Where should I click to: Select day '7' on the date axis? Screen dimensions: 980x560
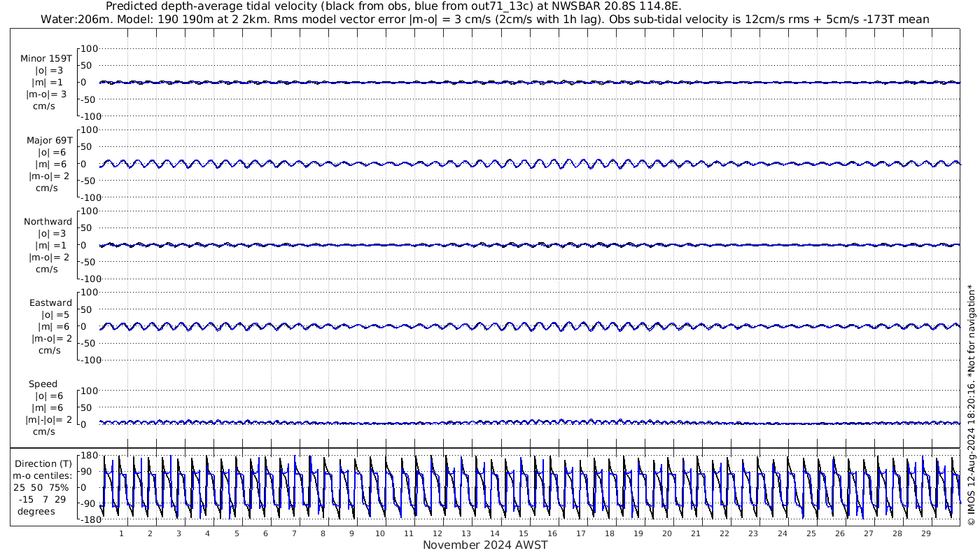(x=293, y=533)
